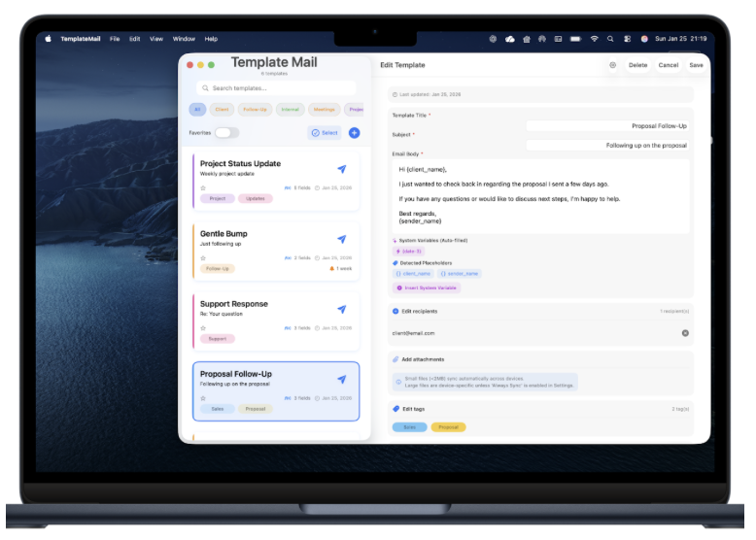Save the template changes
This screenshot has width=756, height=540.
pos(696,65)
